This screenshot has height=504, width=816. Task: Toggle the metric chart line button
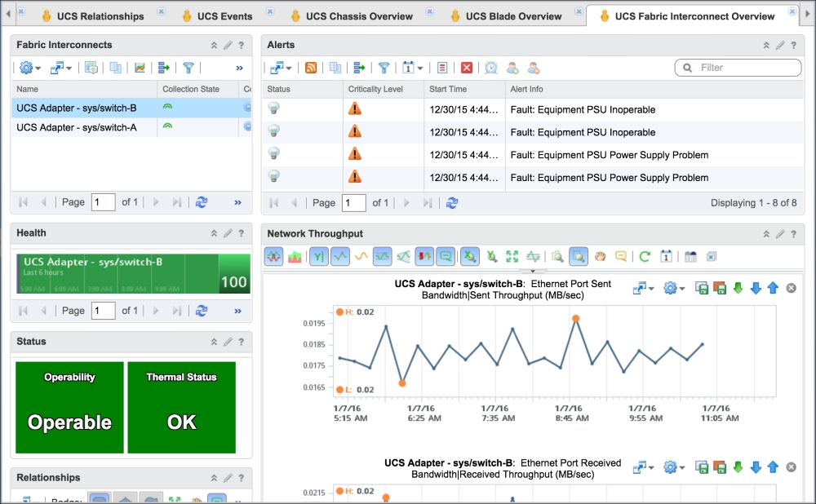click(x=340, y=256)
